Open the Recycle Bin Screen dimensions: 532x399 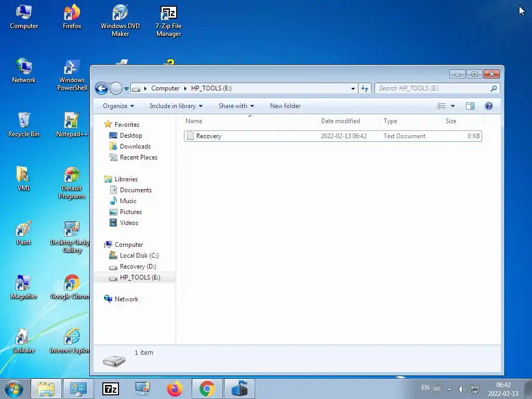24,125
